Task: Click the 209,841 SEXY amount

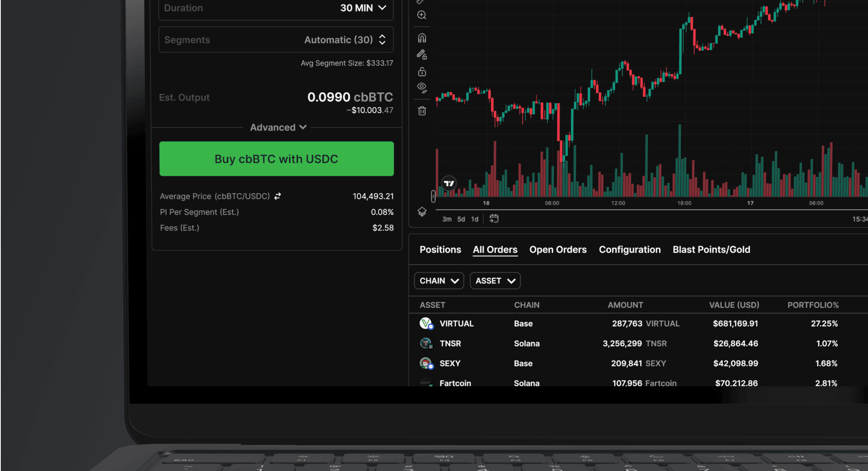Action: click(638, 363)
